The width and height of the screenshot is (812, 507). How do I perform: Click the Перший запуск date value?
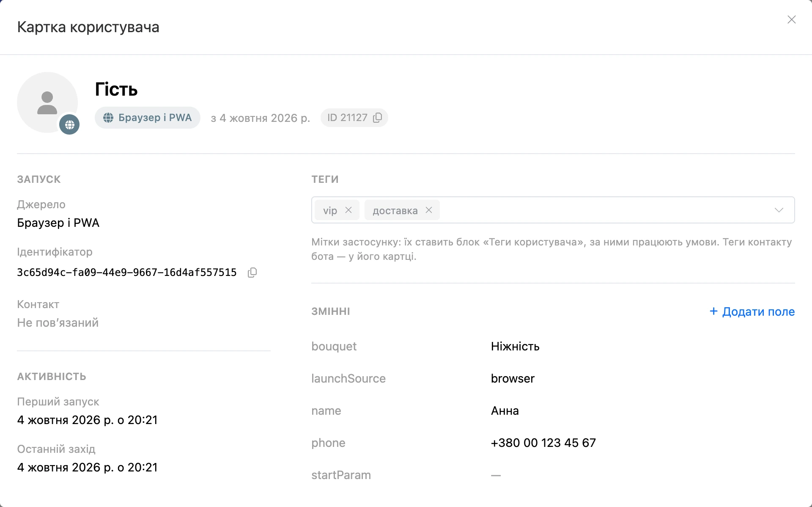pos(87,420)
